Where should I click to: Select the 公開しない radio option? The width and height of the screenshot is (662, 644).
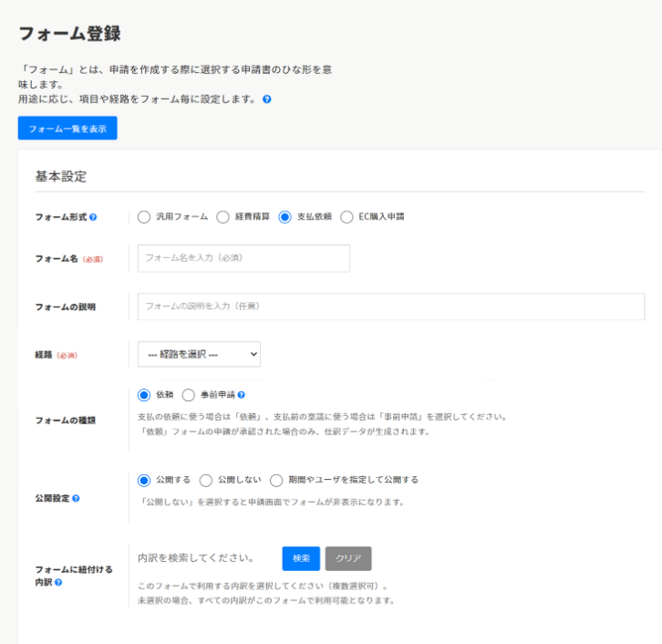pyautogui.click(x=205, y=480)
